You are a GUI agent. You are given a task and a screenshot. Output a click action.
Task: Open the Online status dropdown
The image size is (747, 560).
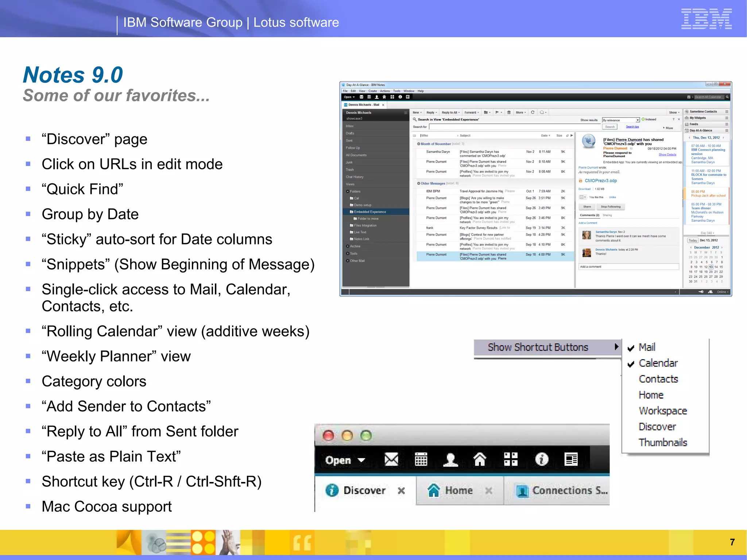pos(723,292)
